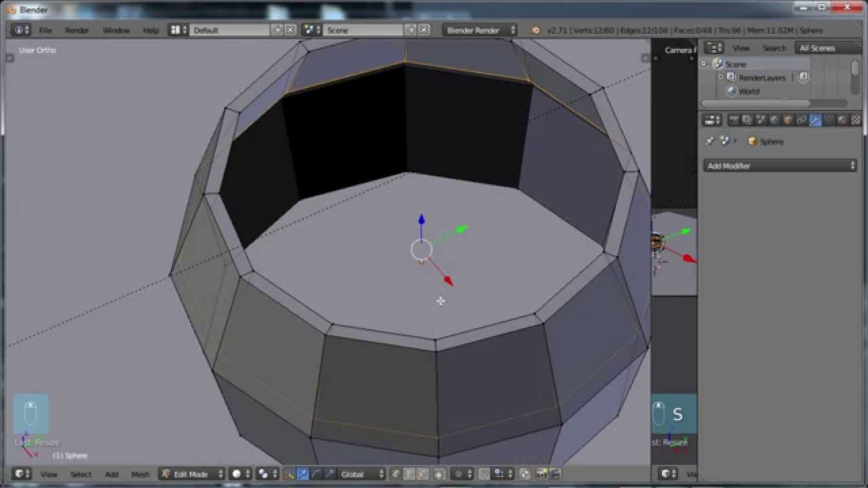The height and width of the screenshot is (488, 868).
Task: Open the Object properties tab
Action: [x=788, y=120]
